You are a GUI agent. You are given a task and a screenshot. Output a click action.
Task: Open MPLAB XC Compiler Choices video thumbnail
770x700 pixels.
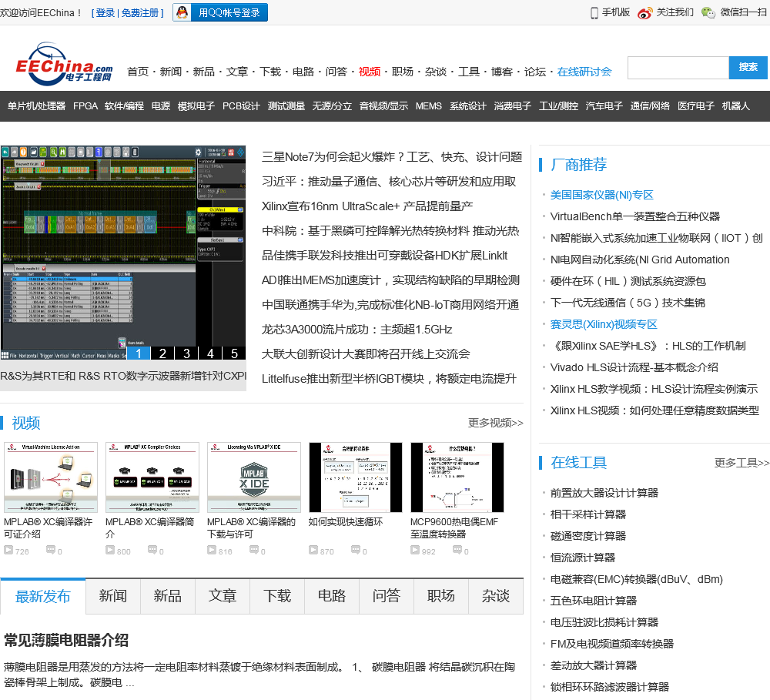pyautogui.click(x=152, y=477)
